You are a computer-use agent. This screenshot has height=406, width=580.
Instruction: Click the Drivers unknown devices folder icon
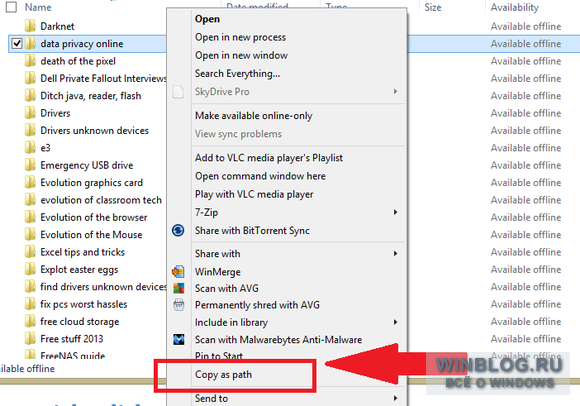[30, 131]
